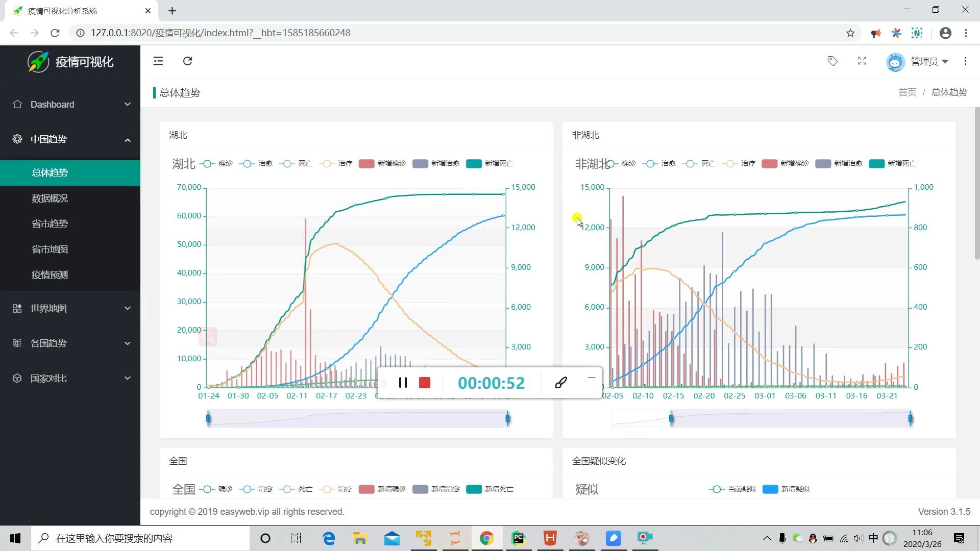
Task: Toggle 当前疑似 series in 疑似 legend
Action: point(732,489)
